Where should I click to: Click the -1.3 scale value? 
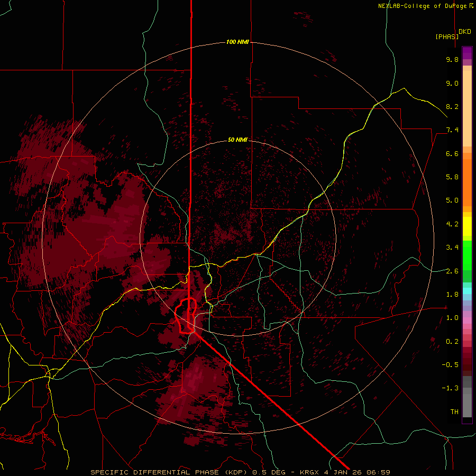(450, 388)
